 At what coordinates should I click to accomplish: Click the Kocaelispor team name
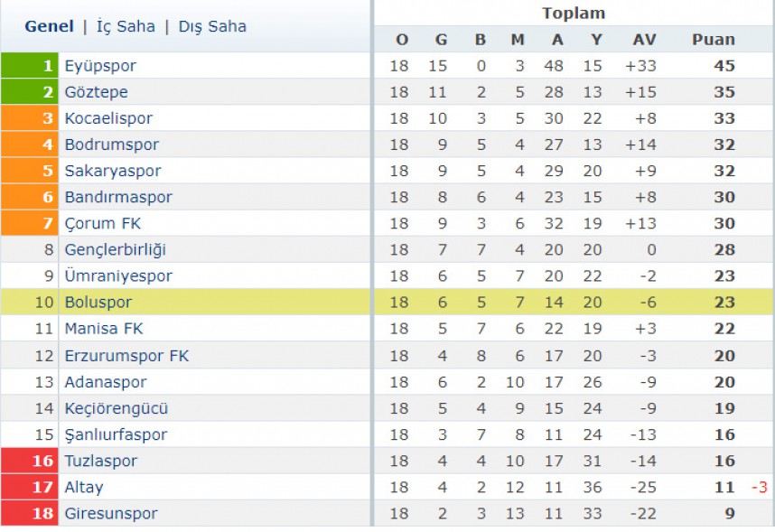(108, 118)
